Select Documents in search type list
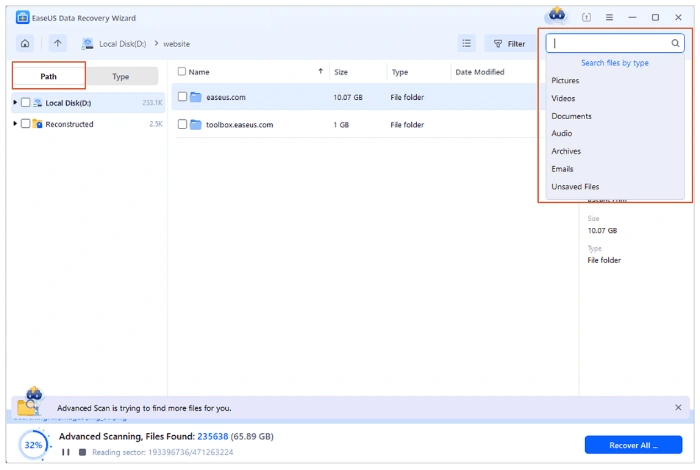700x470 pixels. tap(571, 116)
